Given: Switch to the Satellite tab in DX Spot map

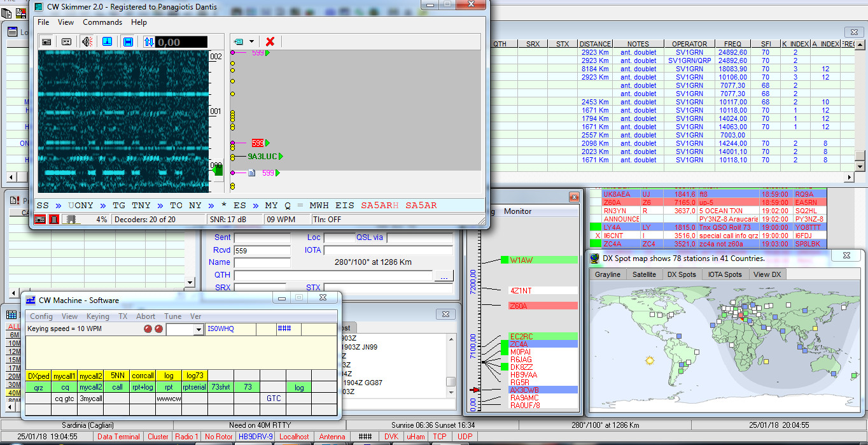Looking at the screenshot, I should (644, 274).
